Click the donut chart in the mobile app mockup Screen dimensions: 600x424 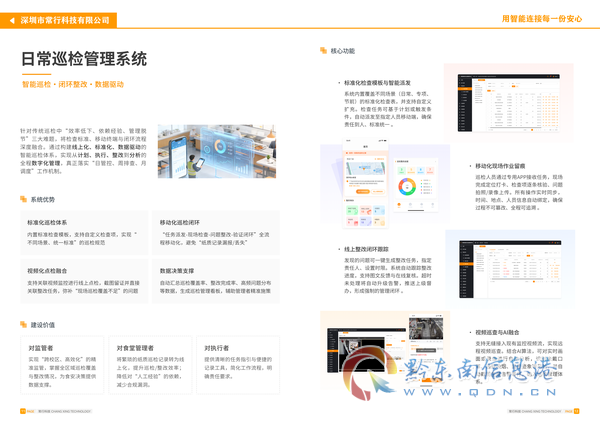pyautogui.click(x=407, y=186)
